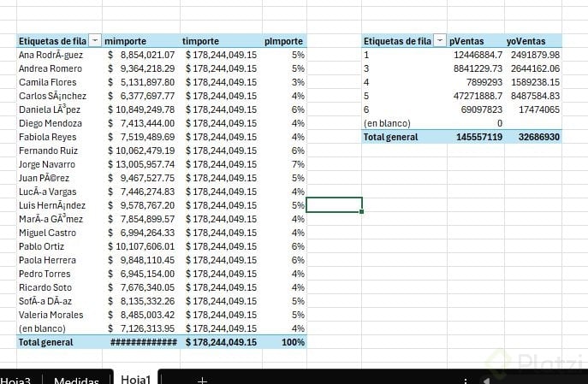Click the Paola Herrera row label
This screenshot has height=384, width=588.
click(47, 260)
